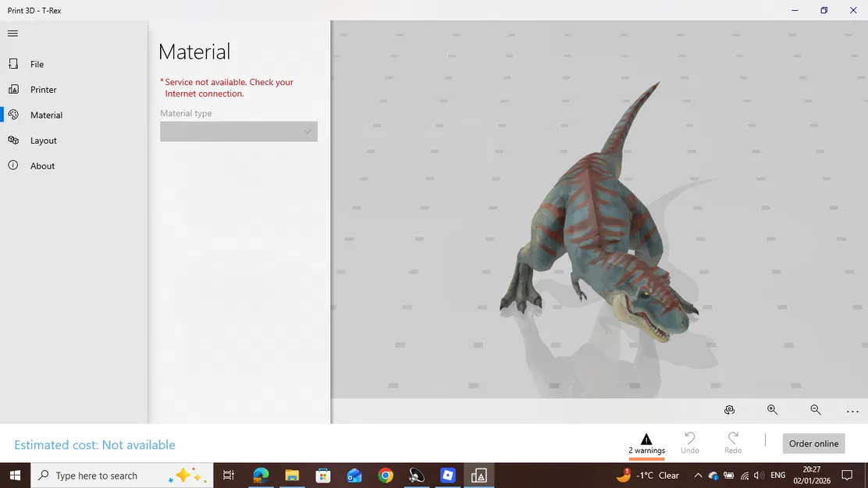This screenshot has height=488, width=868.
Task: Open the language selector showing ENG
Action: pos(777,475)
